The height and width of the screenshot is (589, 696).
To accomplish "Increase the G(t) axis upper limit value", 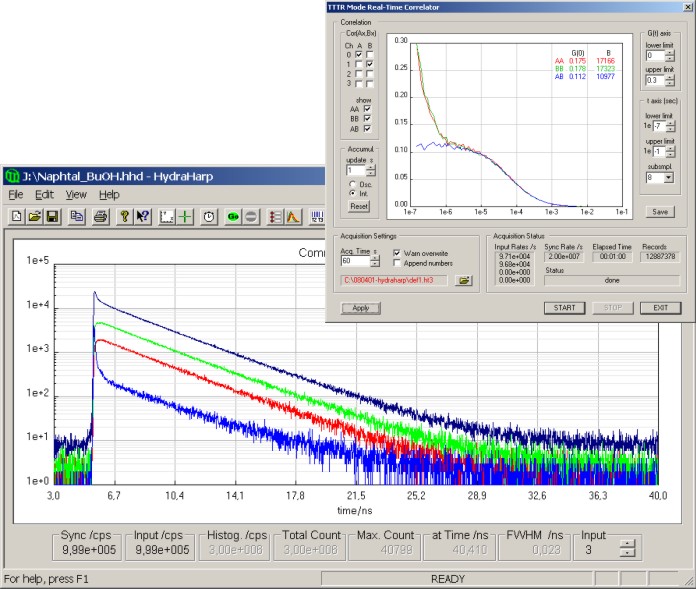I will tap(669, 79).
